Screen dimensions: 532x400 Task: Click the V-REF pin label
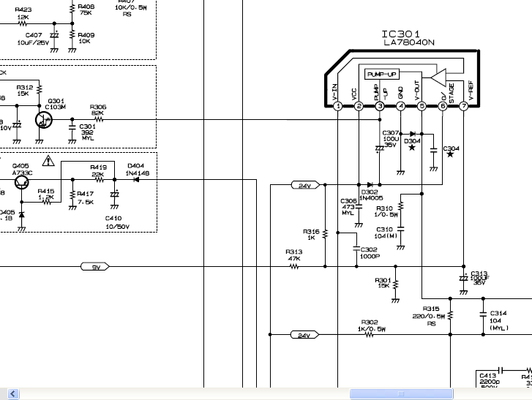point(471,91)
